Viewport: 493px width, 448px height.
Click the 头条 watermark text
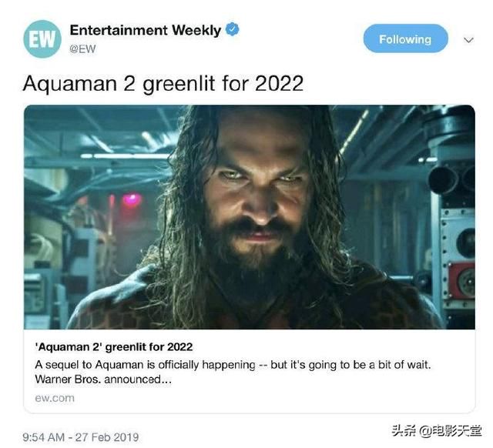[404, 430]
